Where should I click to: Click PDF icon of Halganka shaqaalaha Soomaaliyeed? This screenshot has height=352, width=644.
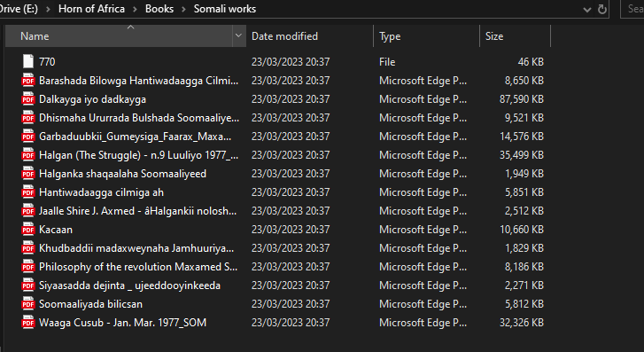click(x=28, y=173)
